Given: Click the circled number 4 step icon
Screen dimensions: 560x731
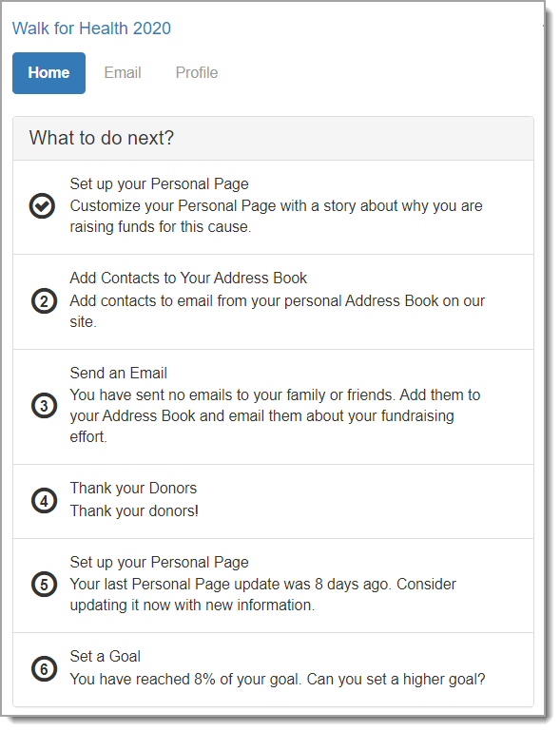Looking at the screenshot, I should tap(44, 501).
